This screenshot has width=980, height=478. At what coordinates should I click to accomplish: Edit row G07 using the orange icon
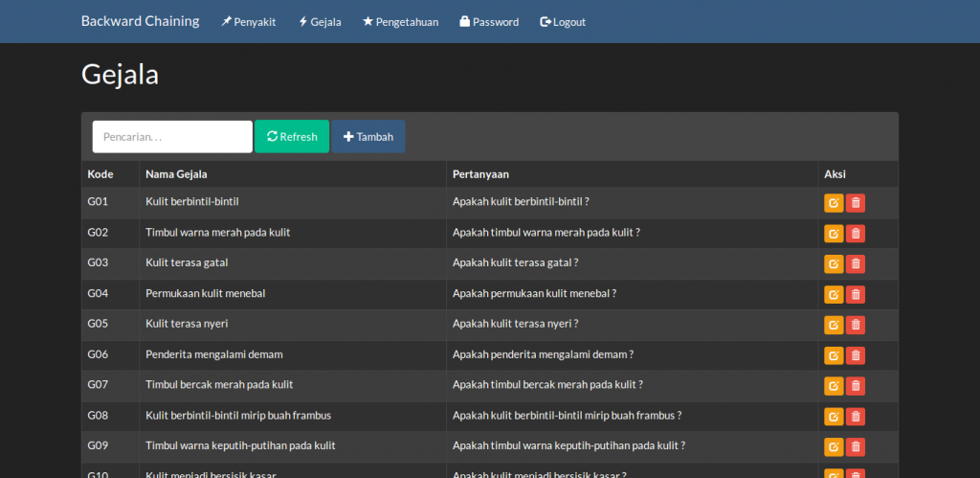834,386
